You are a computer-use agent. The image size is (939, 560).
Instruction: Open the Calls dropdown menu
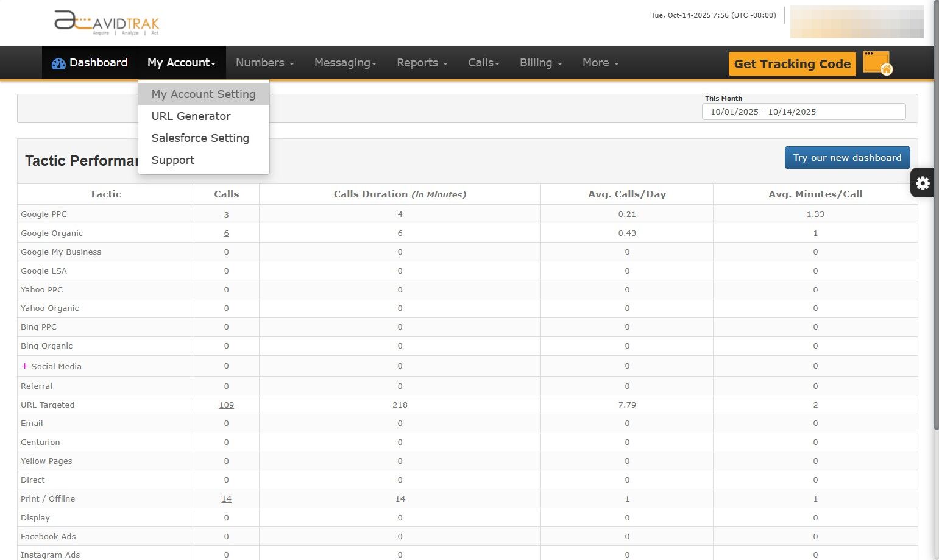(484, 63)
